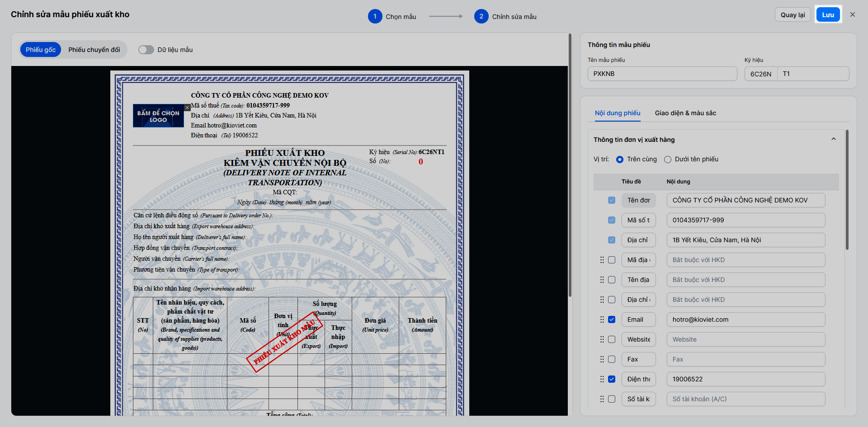
Task: Click Số tài khoản (A/C) input
Action: pos(746,399)
